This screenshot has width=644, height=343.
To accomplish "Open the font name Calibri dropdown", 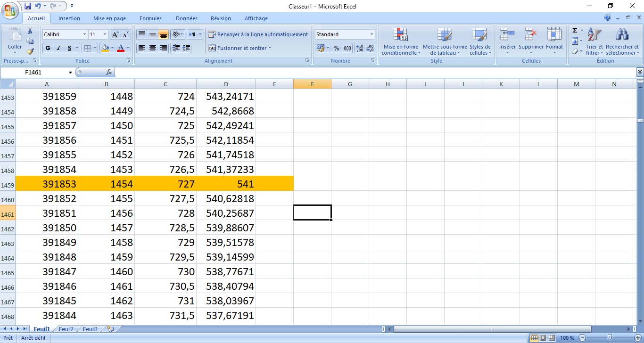I will pyautogui.click(x=84, y=34).
